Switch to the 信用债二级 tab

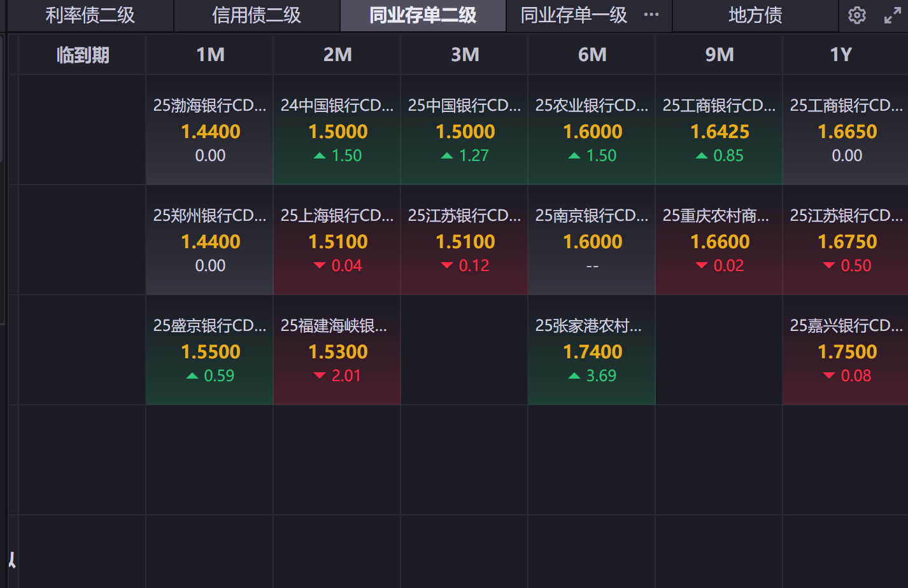pyautogui.click(x=257, y=15)
